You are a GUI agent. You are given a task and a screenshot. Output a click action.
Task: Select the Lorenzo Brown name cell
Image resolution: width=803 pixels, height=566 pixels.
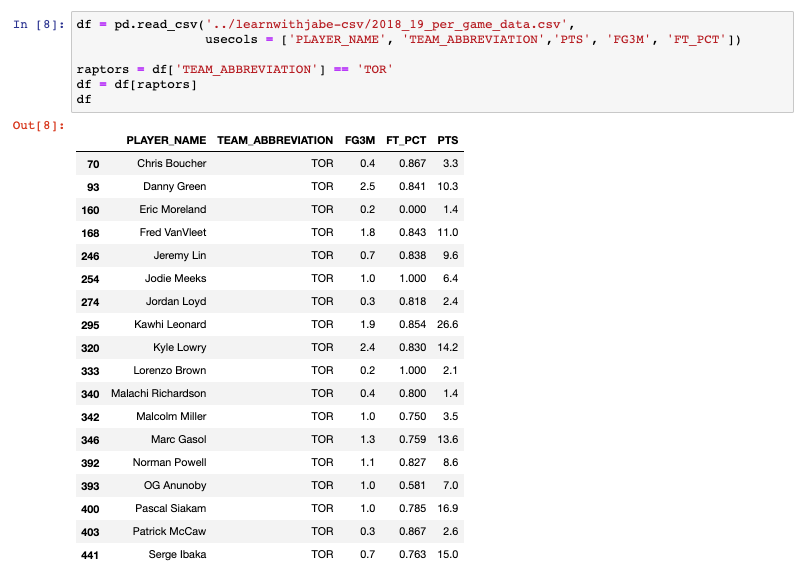tap(170, 371)
